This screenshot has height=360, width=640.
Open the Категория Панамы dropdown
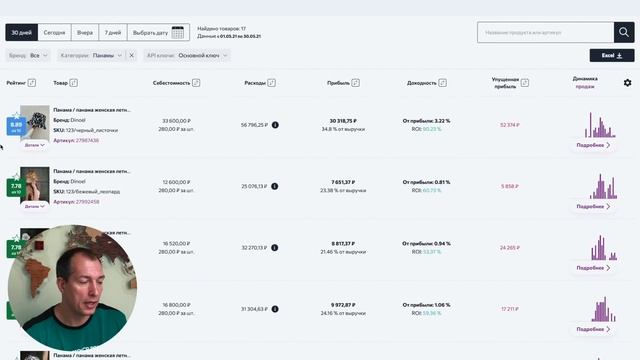pyautogui.click(x=91, y=56)
